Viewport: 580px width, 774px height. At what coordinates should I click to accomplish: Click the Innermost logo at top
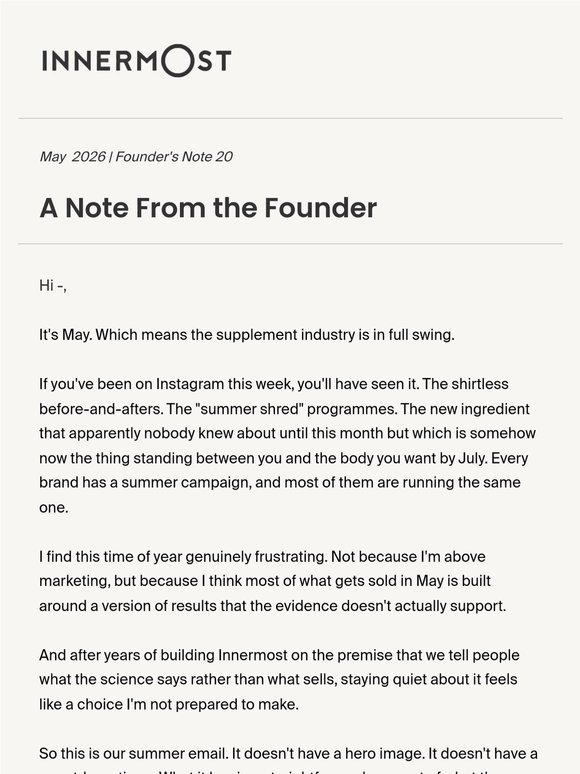[136, 61]
